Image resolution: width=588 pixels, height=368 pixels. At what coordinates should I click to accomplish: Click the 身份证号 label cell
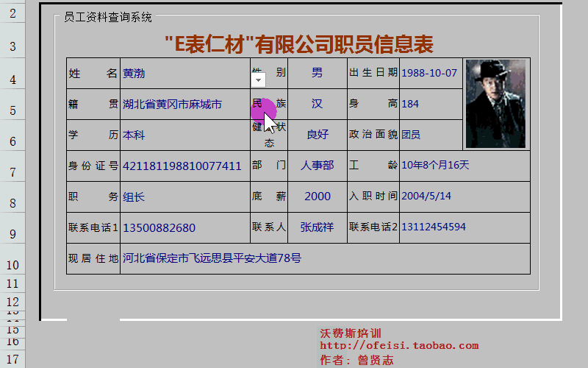click(x=93, y=166)
